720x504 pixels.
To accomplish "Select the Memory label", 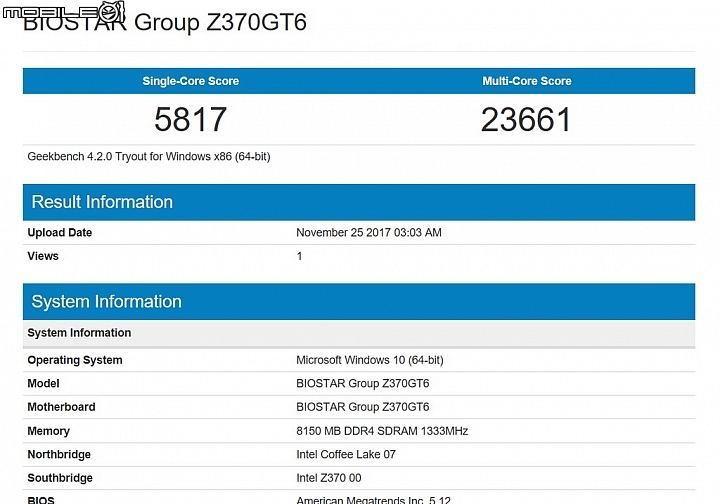I will [x=49, y=431].
